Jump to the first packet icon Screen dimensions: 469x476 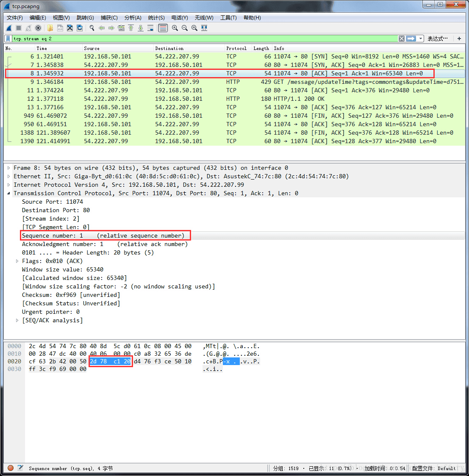[x=131, y=28]
